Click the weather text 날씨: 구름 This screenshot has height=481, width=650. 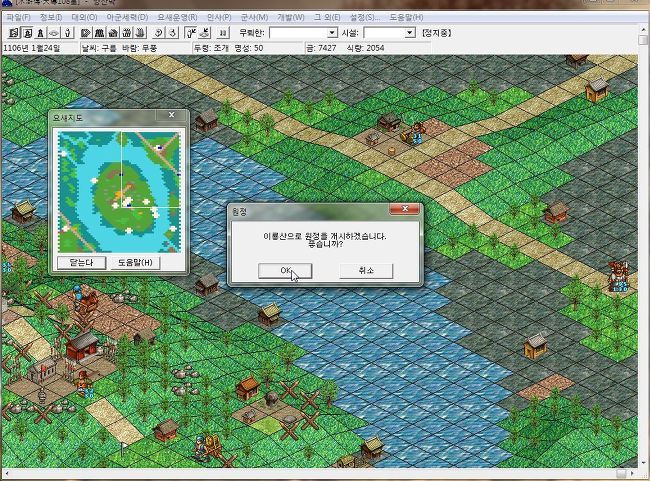99,48
